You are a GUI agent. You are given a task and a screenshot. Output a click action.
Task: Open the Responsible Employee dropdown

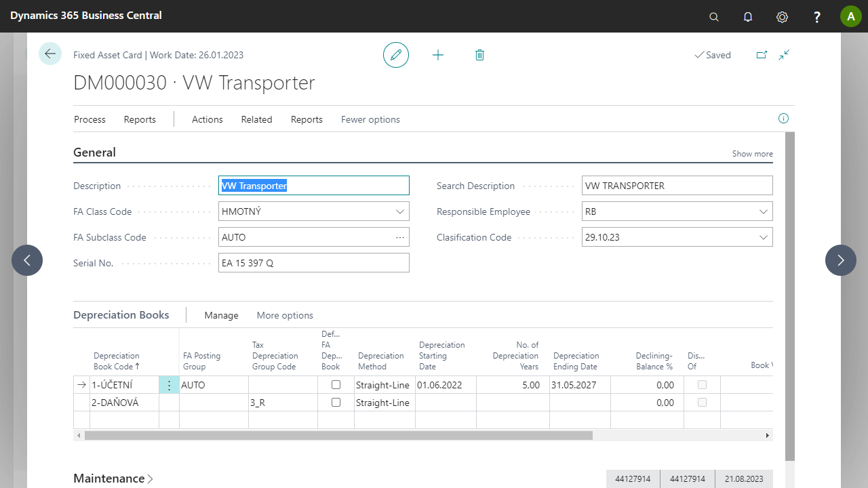(x=763, y=211)
